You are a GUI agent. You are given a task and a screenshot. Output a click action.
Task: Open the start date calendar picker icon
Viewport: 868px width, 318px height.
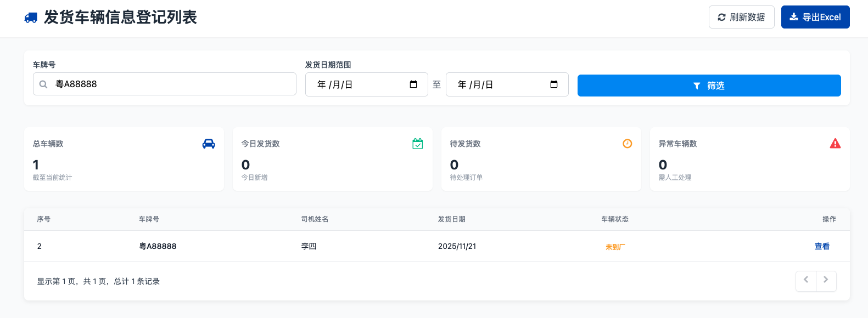[413, 84]
